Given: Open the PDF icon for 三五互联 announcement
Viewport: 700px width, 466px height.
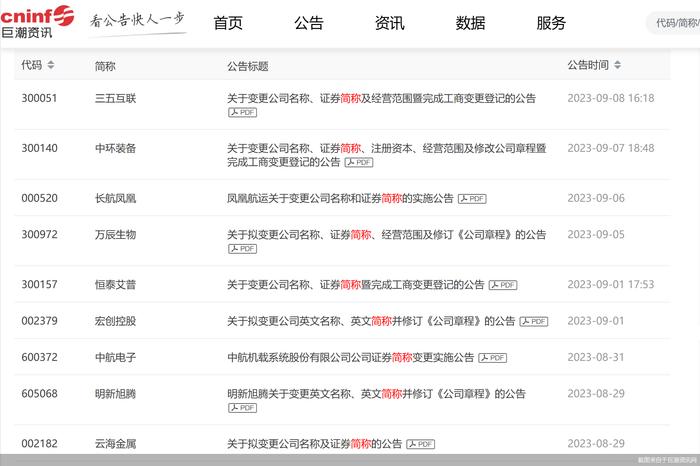Looking at the screenshot, I should pos(242,112).
